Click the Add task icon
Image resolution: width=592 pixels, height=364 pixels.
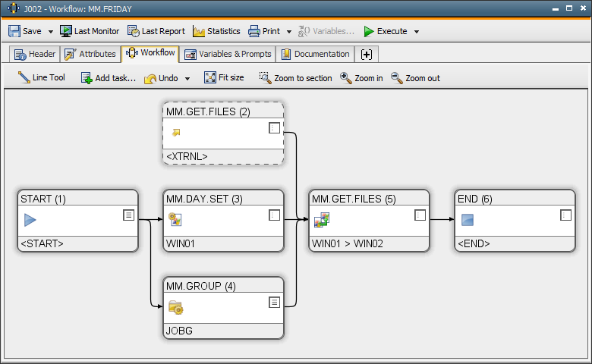click(x=87, y=78)
